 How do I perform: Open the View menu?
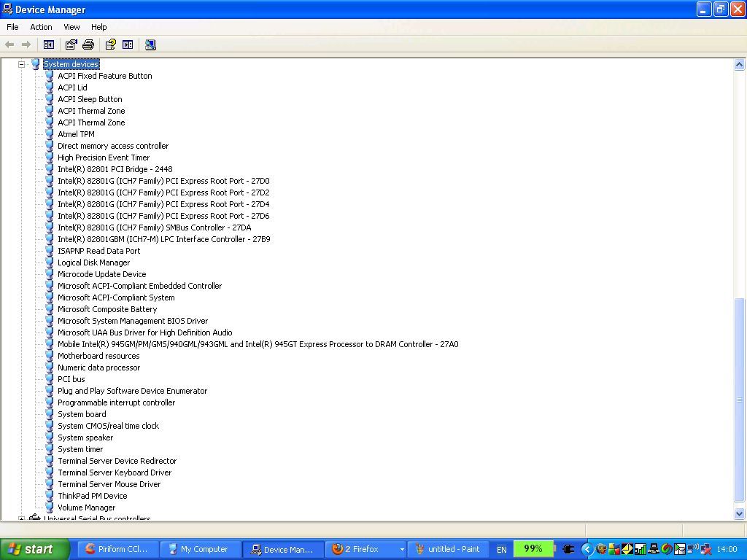coord(71,27)
